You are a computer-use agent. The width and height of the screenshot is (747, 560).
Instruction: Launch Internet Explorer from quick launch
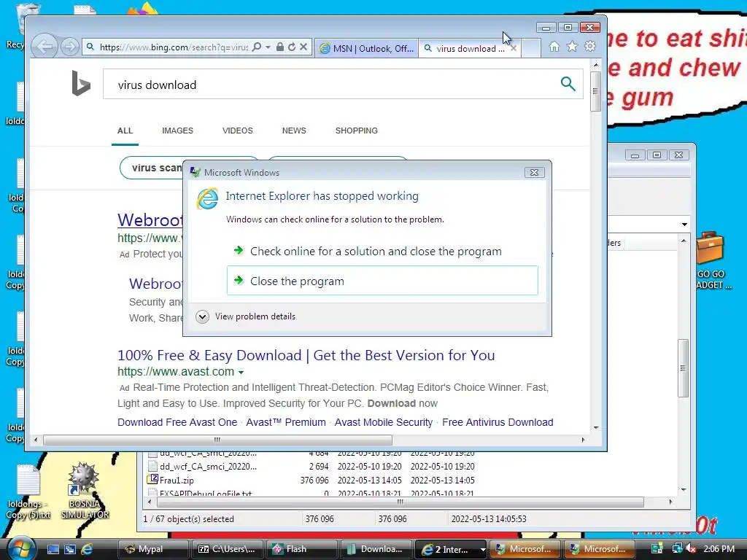point(87,549)
